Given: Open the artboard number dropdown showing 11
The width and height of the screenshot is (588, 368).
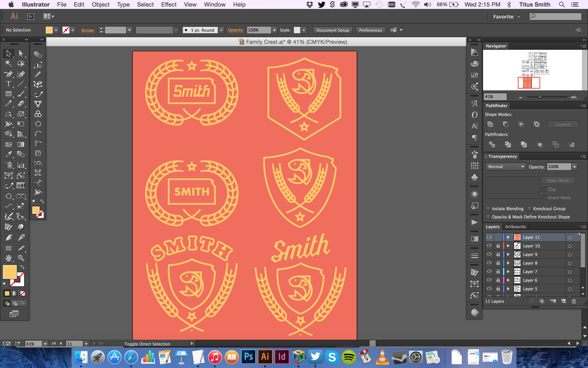Looking at the screenshot, I should (x=86, y=344).
